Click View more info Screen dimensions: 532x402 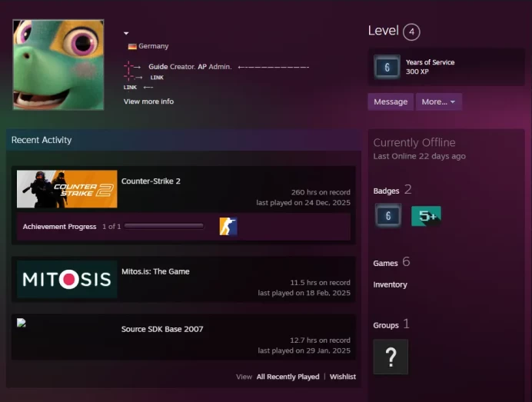click(x=148, y=101)
